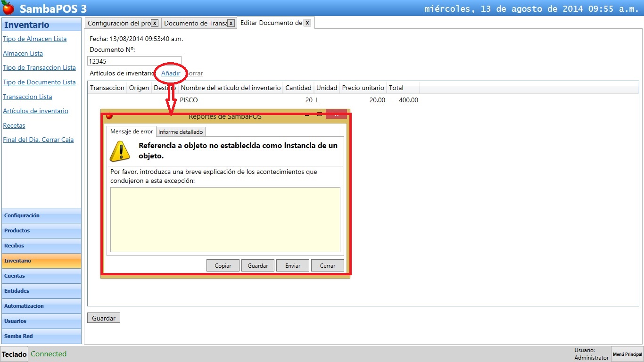The image size is (644, 362).
Task: Click the Documento N° input field
Action: 134,61
